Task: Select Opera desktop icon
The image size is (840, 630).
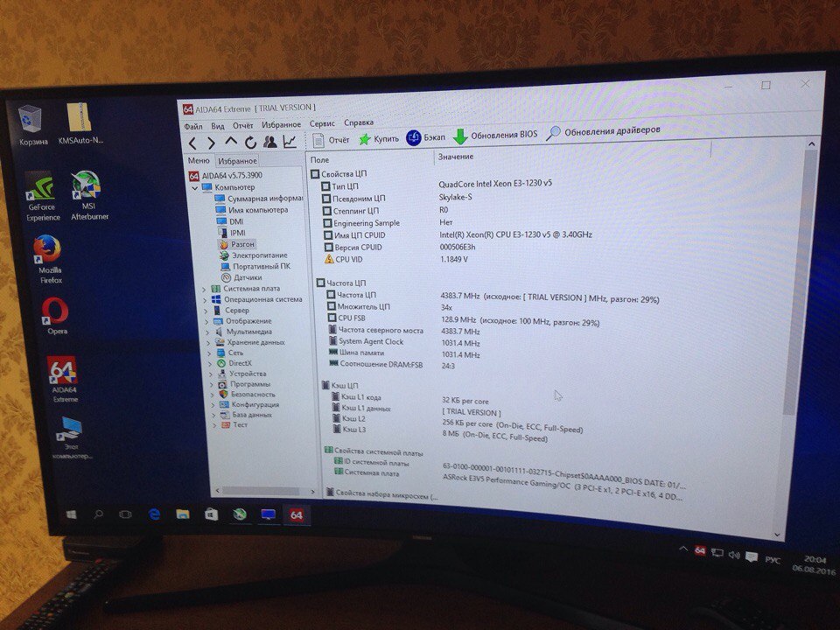Action: click(56, 316)
